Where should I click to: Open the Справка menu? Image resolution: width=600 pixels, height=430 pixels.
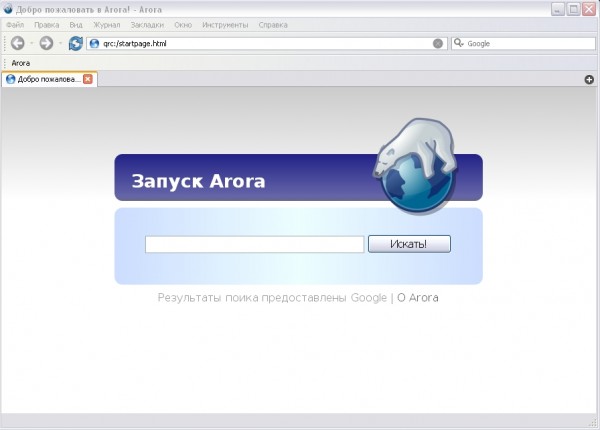point(273,25)
